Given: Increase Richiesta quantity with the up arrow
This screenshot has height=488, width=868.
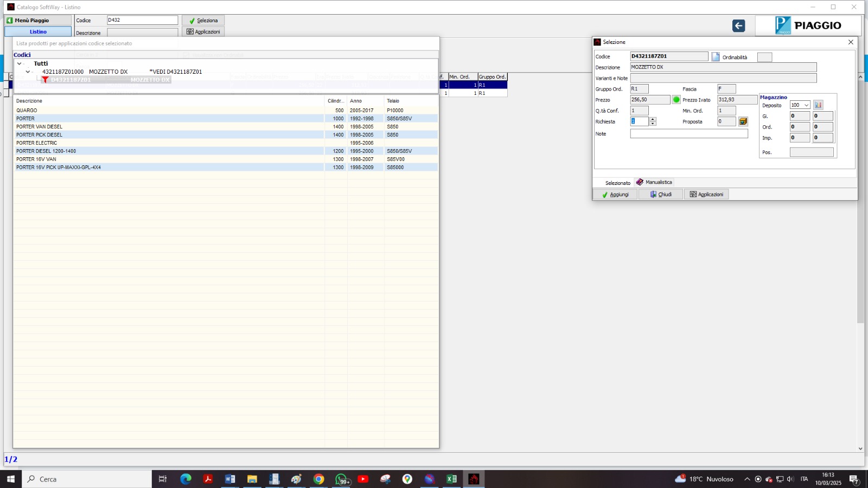Looking at the screenshot, I should click(x=653, y=119).
